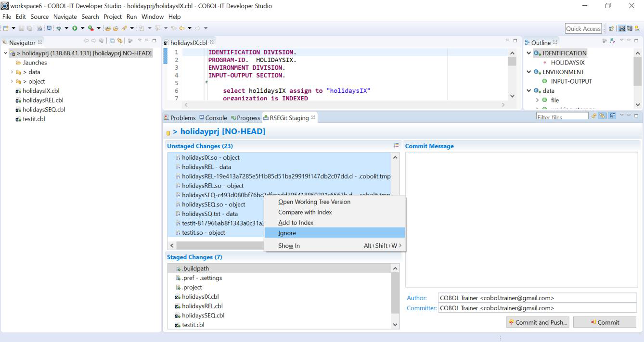Click alphabetical sort icon in Outline panel
Screen dimensions: 644x342
[x=612, y=42]
